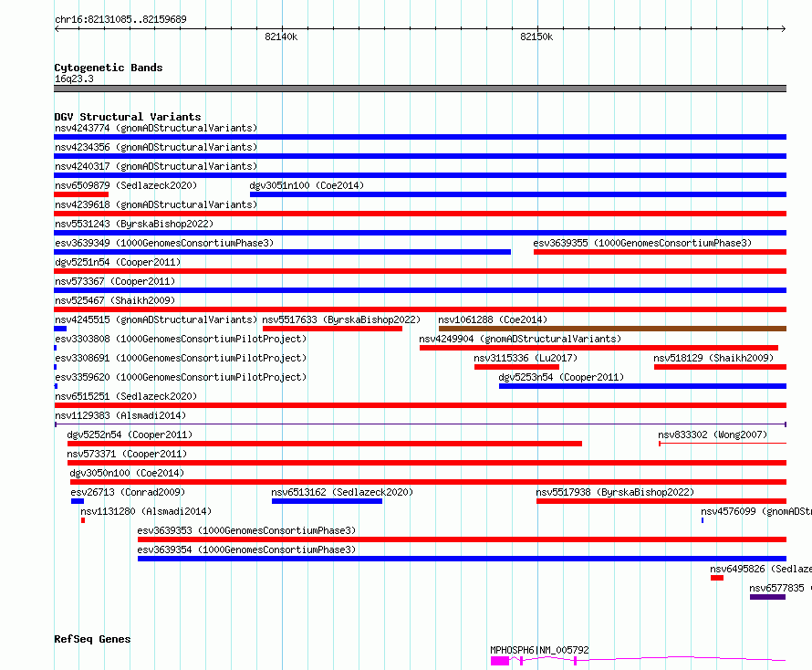Select nsv4576099 variant label
Screen dimensions: 812x670
pyautogui.click(x=756, y=511)
